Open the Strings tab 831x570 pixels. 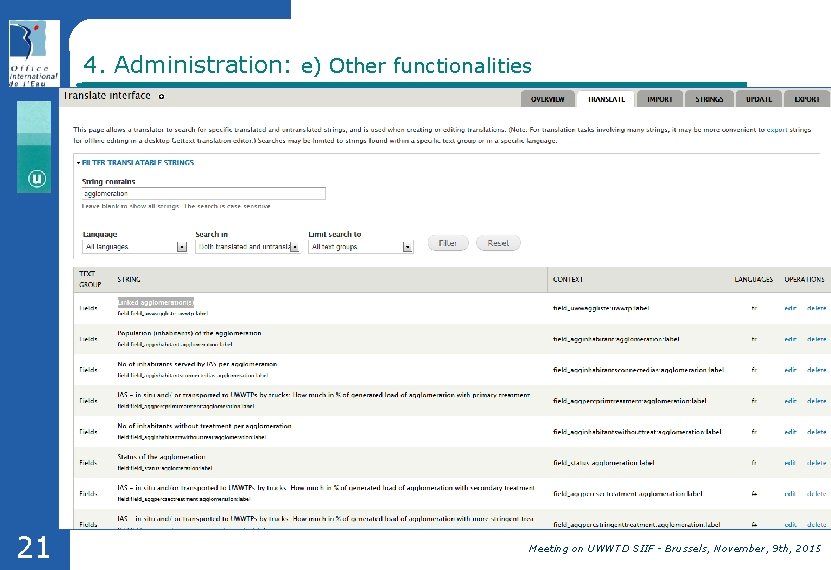(x=709, y=99)
